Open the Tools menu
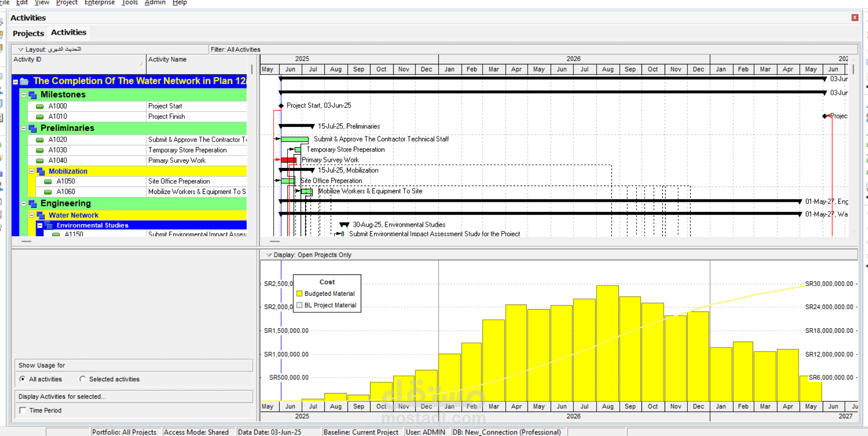 click(130, 3)
